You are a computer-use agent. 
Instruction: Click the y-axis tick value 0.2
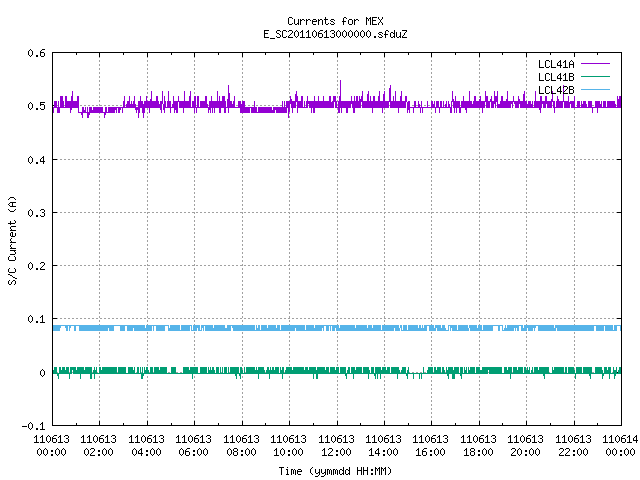[x=36, y=266]
